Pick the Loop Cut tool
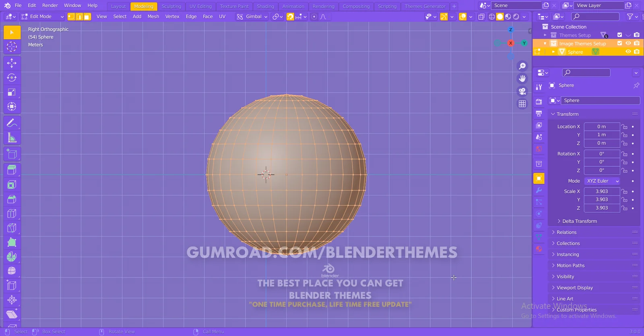Viewport: 644px width, 336px height. [x=12, y=214]
